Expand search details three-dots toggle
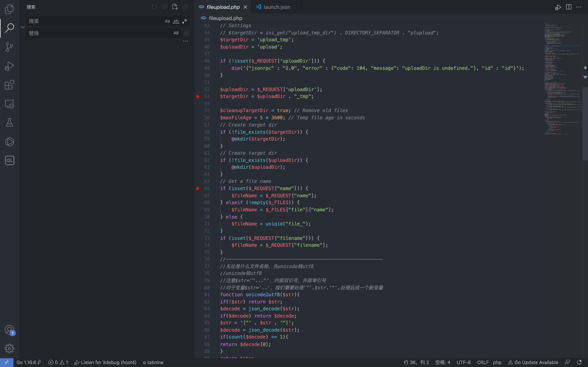The height and width of the screenshot is (367, 588). (185, 41)
